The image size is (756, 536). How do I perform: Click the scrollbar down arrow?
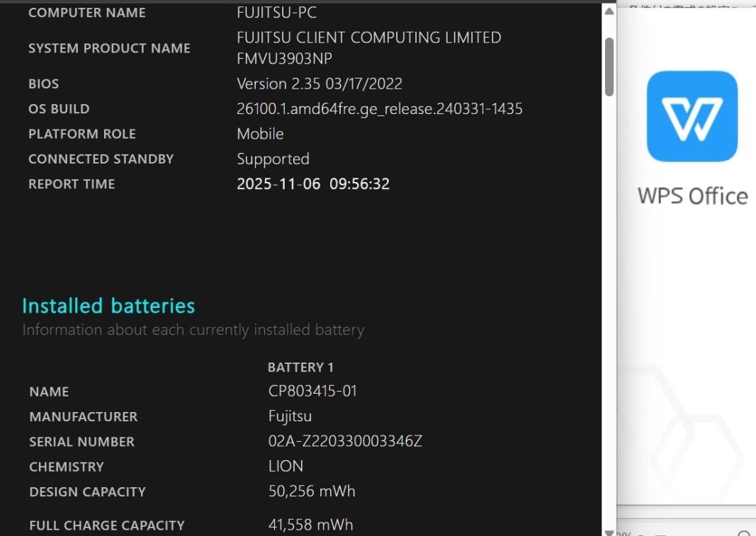[x=609, y=532]
